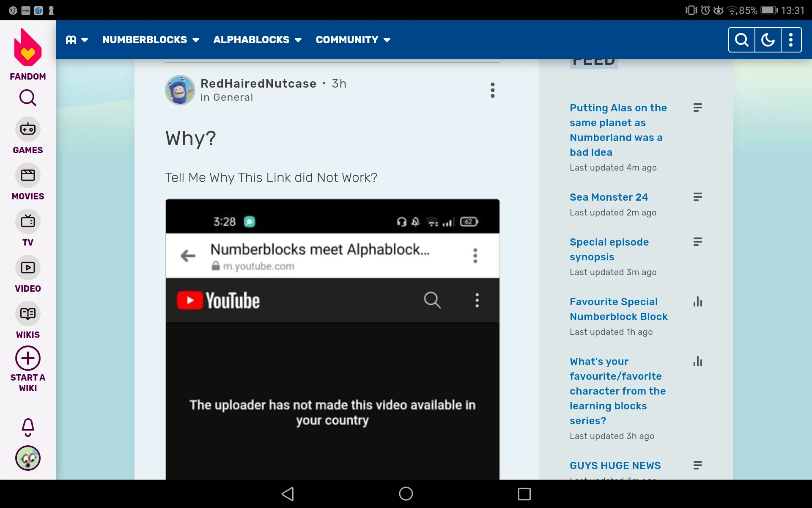The height and width of the screenshot is (508, 812).
Task: Expand the Community dropdown menu
Action: tap(353, 40)
